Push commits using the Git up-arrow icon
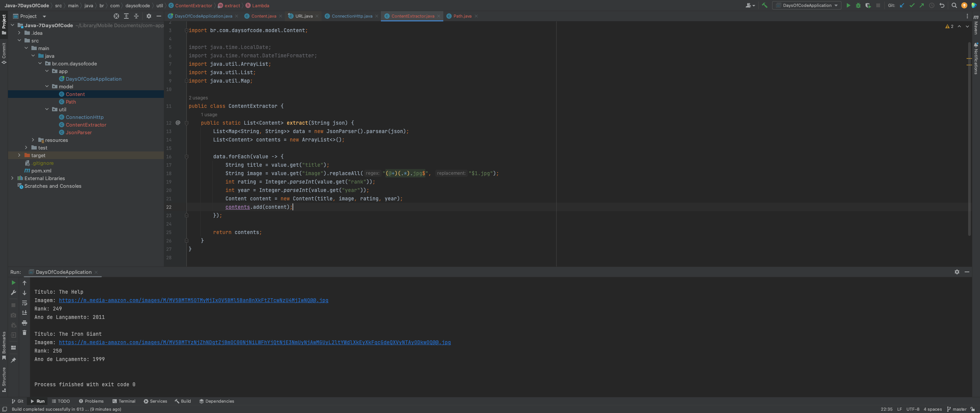Viewport: 980px width, 413px height. click(922, 5)
